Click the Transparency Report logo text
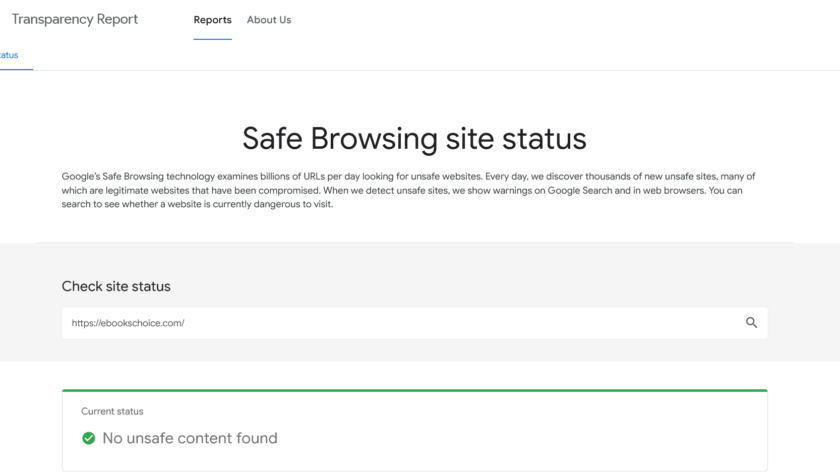 tap(75, 19)
